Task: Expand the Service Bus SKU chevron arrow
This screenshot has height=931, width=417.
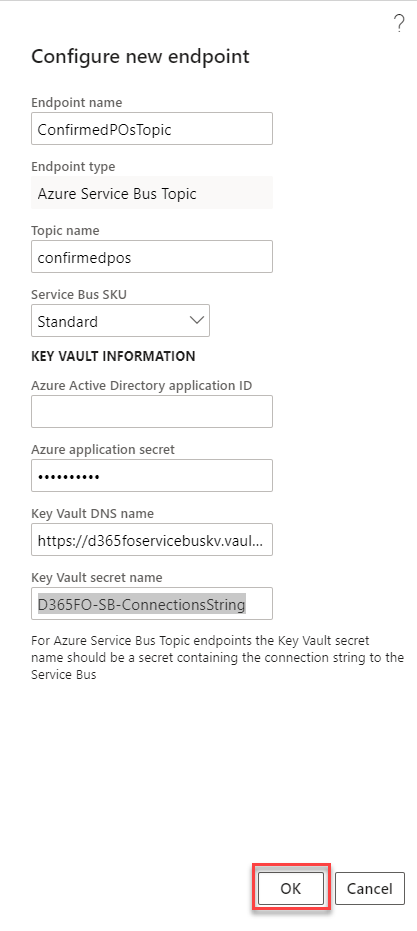Action: coord(196,321)
